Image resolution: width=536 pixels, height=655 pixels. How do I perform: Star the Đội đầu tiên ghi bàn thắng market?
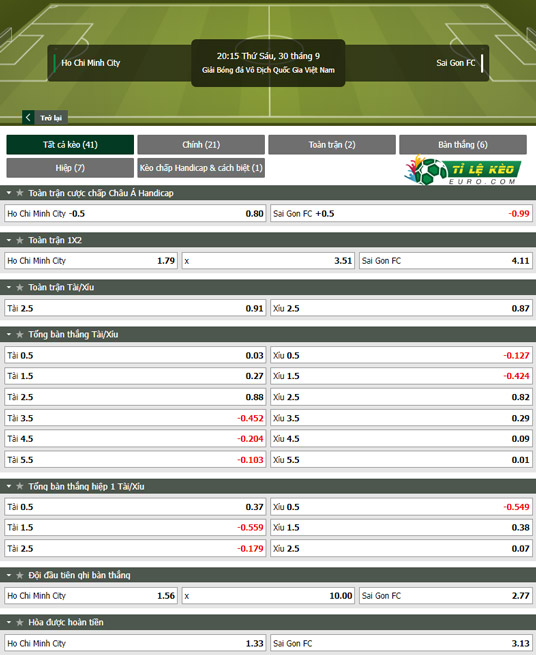20,575
